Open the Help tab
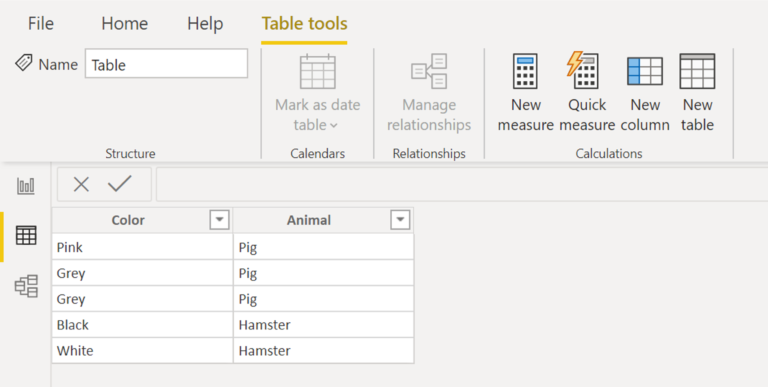Screen dimensions: 768x387 point(205,24)
